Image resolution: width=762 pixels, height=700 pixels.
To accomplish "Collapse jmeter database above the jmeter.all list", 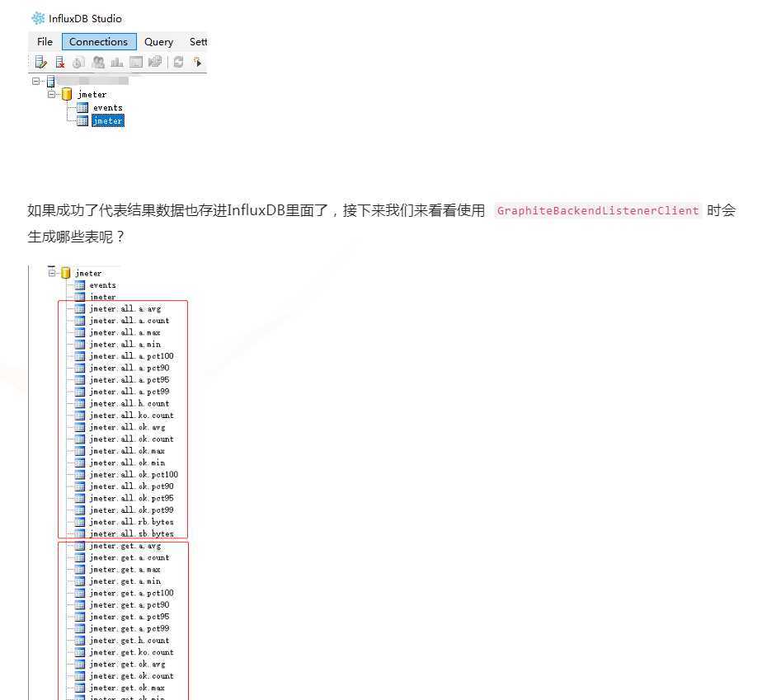I will click(52, 273).
